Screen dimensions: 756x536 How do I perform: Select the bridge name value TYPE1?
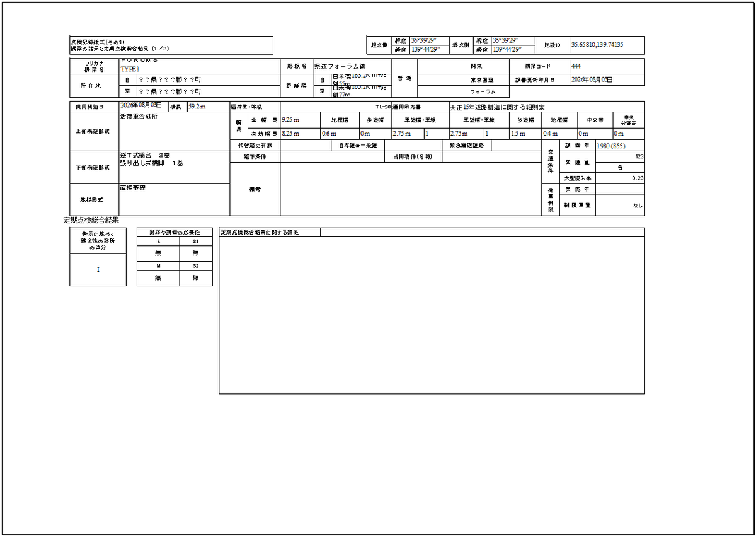[x=130, y=69]
